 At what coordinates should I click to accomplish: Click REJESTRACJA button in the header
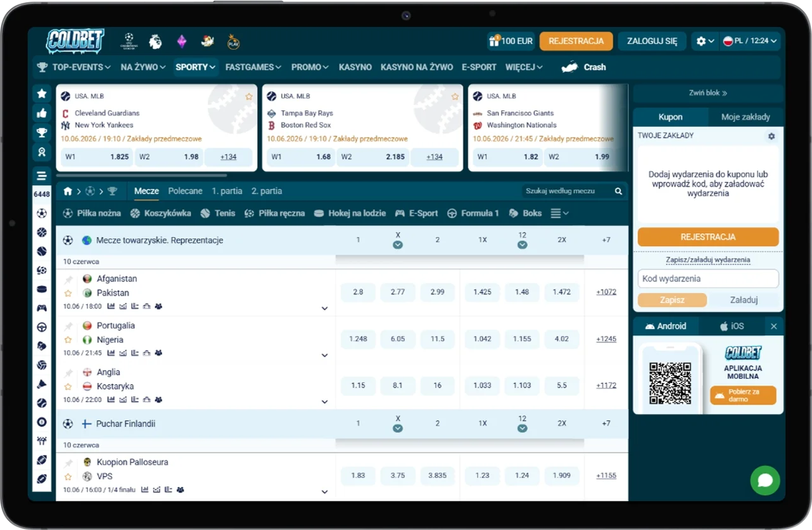coord(576,41)
